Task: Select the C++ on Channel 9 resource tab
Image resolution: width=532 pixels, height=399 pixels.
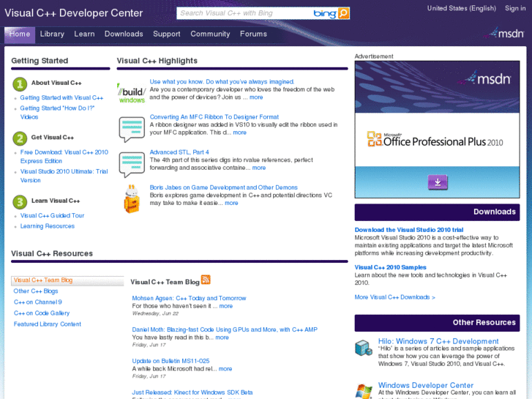Action: click(x=37, y=302)
